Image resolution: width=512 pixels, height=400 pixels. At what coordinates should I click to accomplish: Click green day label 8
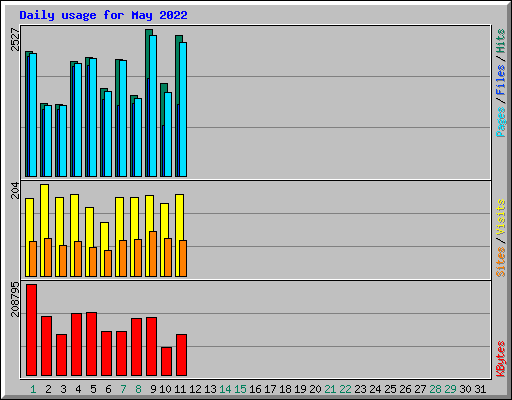pyautogui.click(x=138, y=389)
